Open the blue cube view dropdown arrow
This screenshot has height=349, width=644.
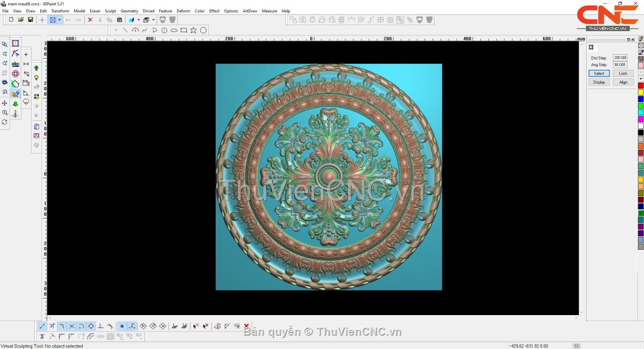[137, 20]
